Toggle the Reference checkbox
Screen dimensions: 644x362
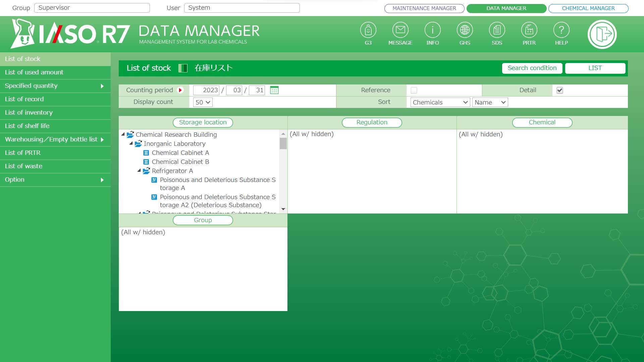click(414, 90)
